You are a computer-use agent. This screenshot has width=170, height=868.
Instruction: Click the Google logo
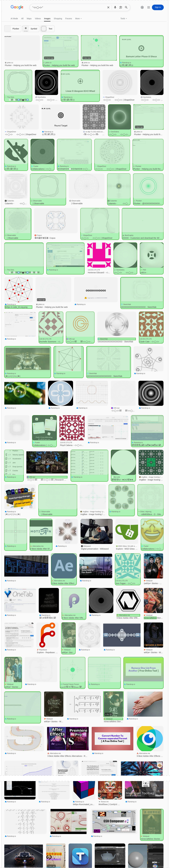pyautogui.click(x=17, y=7)
